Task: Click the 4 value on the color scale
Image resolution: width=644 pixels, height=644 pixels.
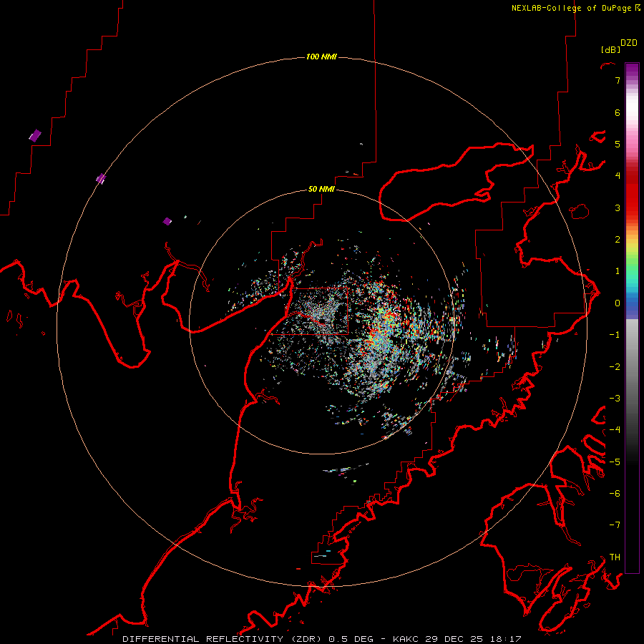Action: pyautogui.click(x=618, y=176)
